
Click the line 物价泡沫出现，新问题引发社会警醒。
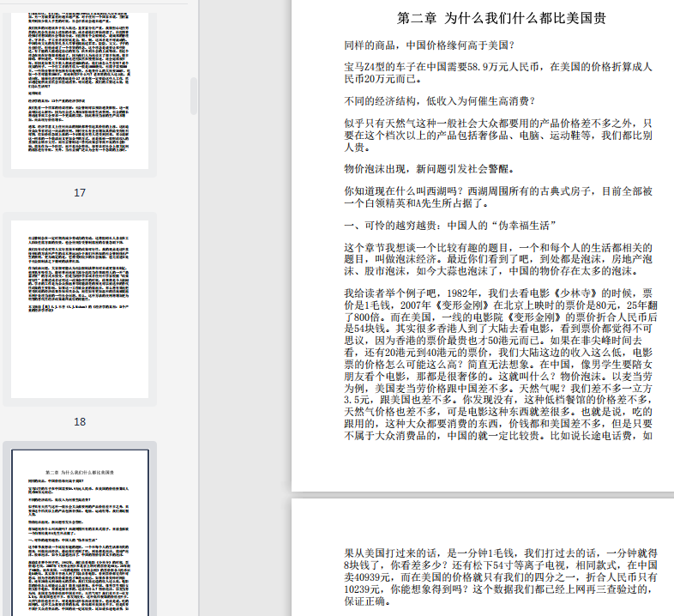pyautogui.click(x=429, y=169)
